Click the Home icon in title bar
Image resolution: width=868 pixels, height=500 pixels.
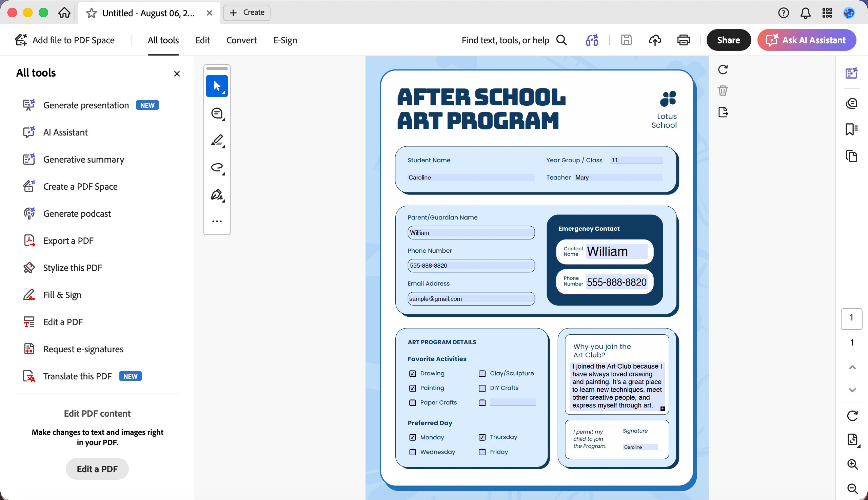(64, 13)
